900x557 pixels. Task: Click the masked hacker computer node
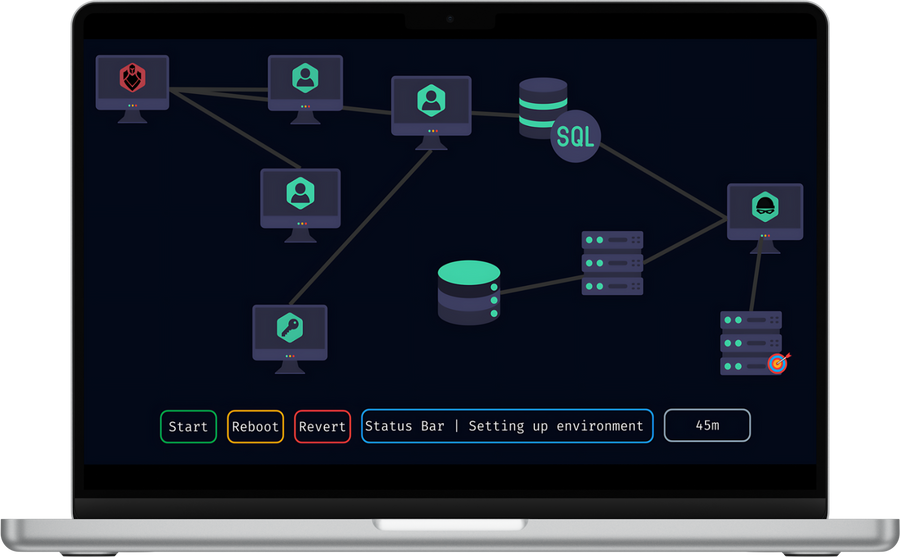(x=764, y=211)
